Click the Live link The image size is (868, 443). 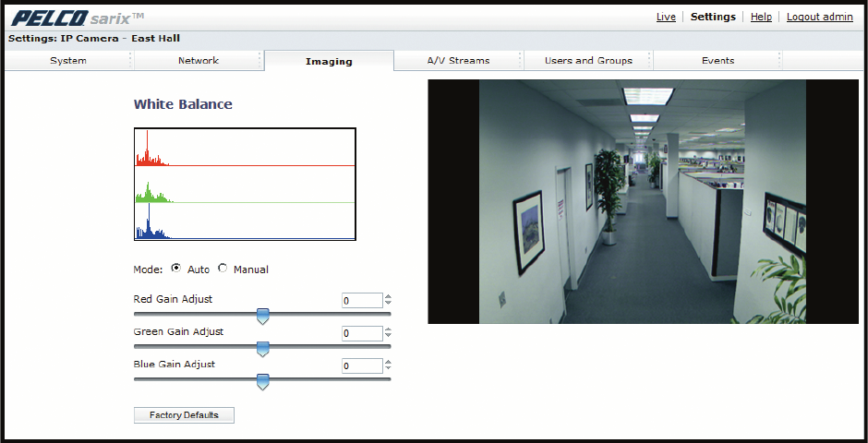(666, 17)
